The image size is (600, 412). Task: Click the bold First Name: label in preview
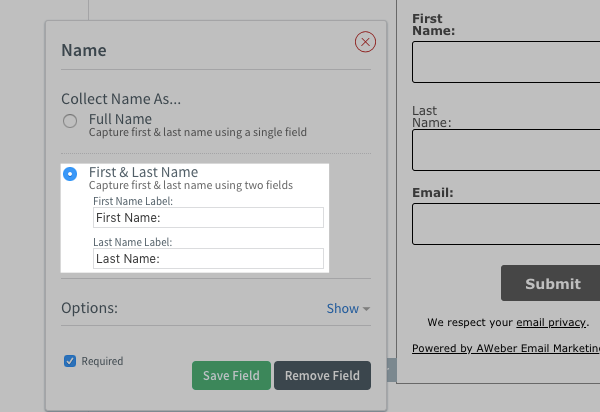click(433, 25)
